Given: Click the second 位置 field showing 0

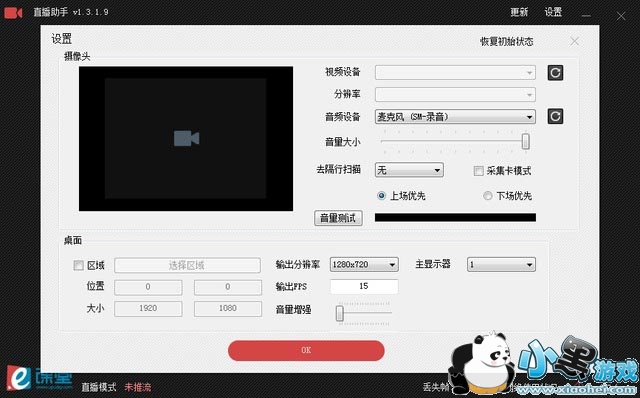Looking at the screenshot, I should (x=228, y=287).
